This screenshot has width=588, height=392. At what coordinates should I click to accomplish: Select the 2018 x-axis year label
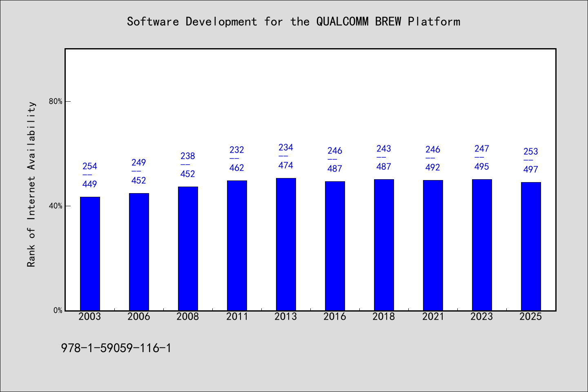[x=384, y=316]
